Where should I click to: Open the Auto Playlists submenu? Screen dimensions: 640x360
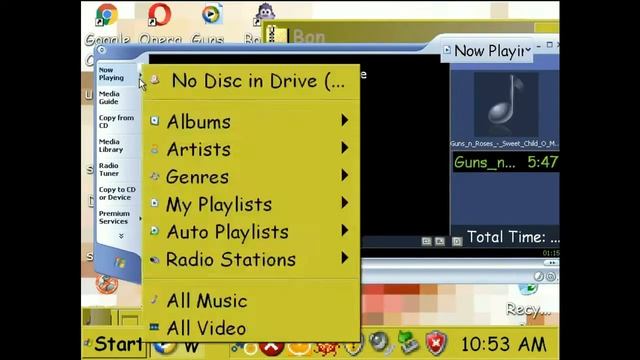[x=251, y=232]
